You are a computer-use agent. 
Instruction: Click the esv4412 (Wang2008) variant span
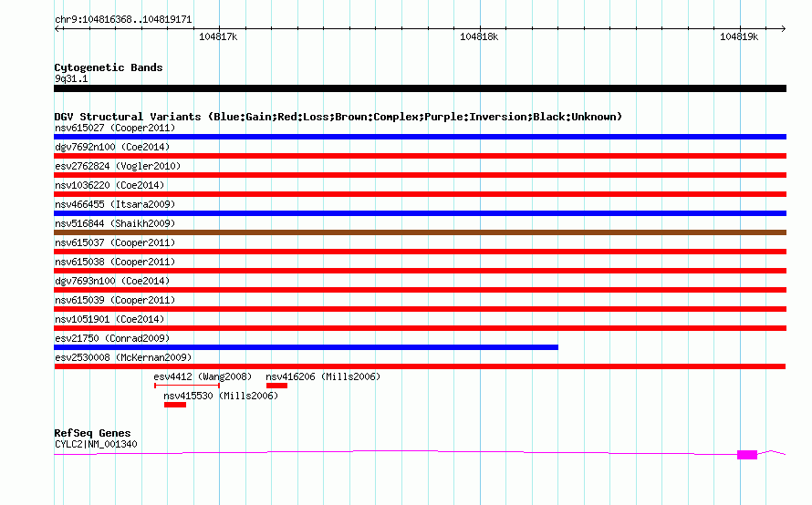tap(187, 386)
